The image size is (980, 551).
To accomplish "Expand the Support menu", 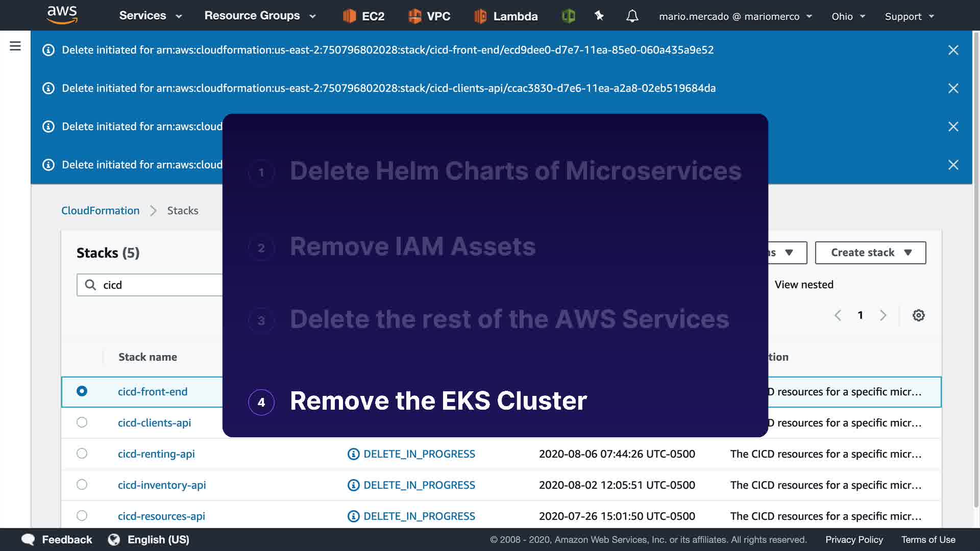I will (909, 16).
